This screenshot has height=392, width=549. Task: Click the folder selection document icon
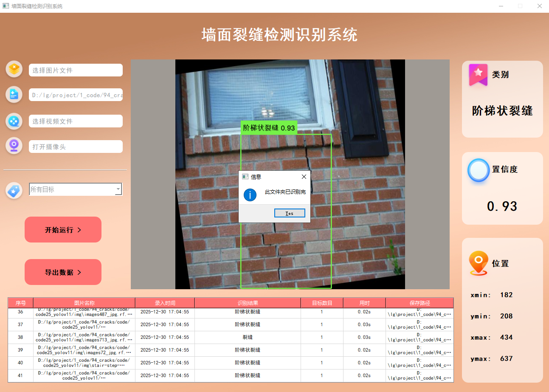14,94
